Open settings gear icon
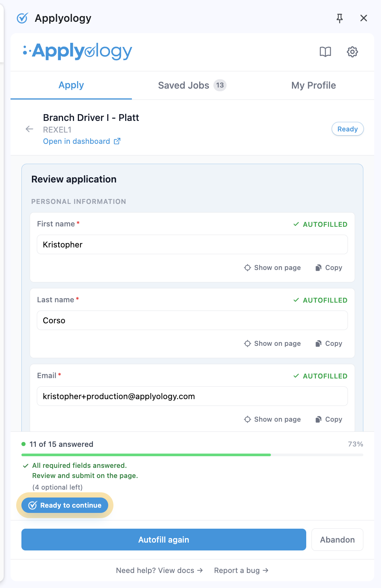The width and height of the screenshot is (381, 588). point(352,52)
